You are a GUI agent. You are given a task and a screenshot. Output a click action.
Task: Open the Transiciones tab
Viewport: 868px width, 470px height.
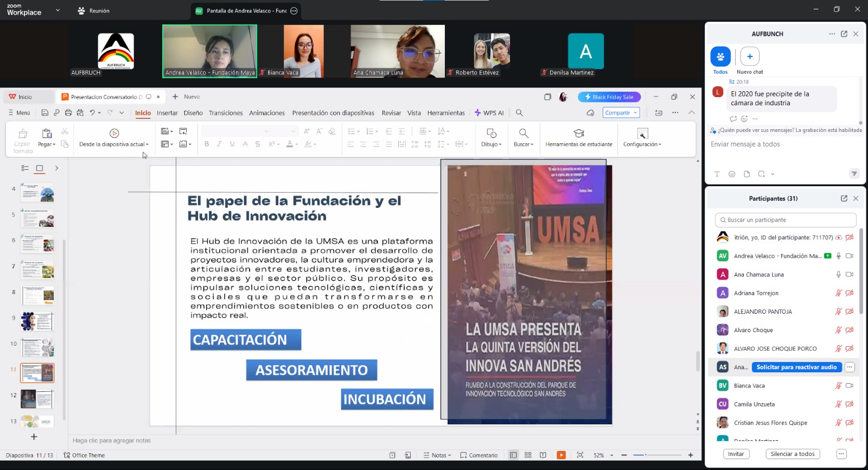tap(226, 113)
